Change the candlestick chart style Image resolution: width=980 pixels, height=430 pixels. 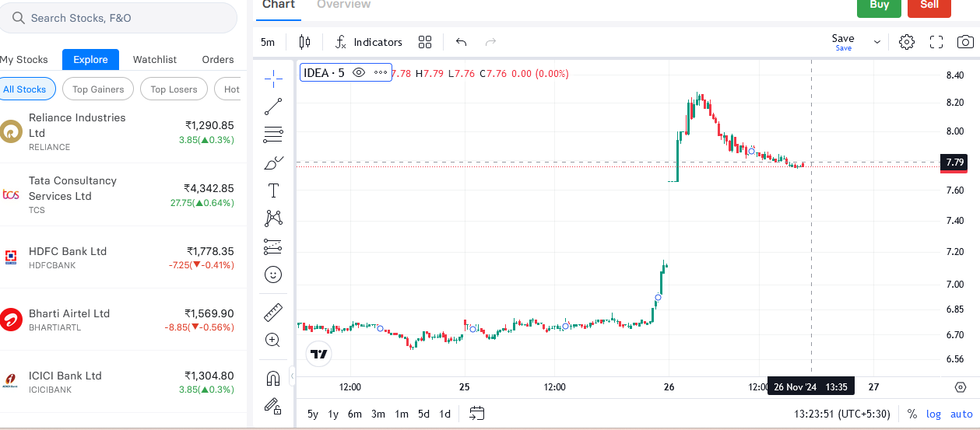click(304, 42)
